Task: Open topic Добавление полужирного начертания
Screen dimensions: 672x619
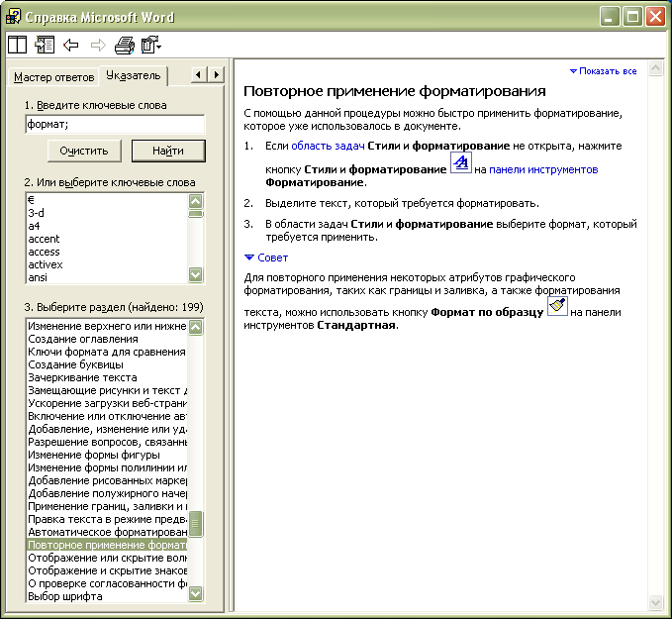Action: pos(107,493)
